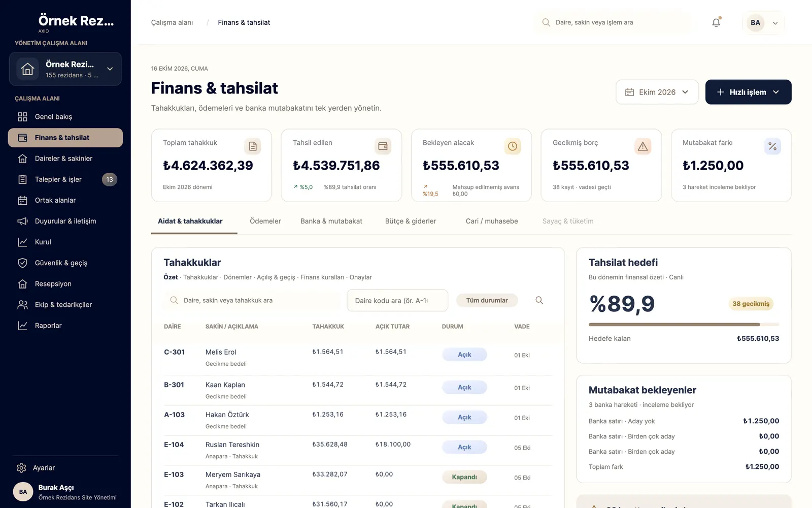Switch to the Banka & mutabakat tab

[x=331, y=221]
